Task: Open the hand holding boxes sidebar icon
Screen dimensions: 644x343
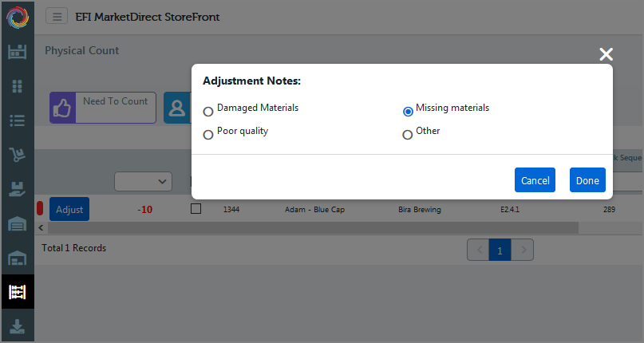Action: tap(18, 189)
